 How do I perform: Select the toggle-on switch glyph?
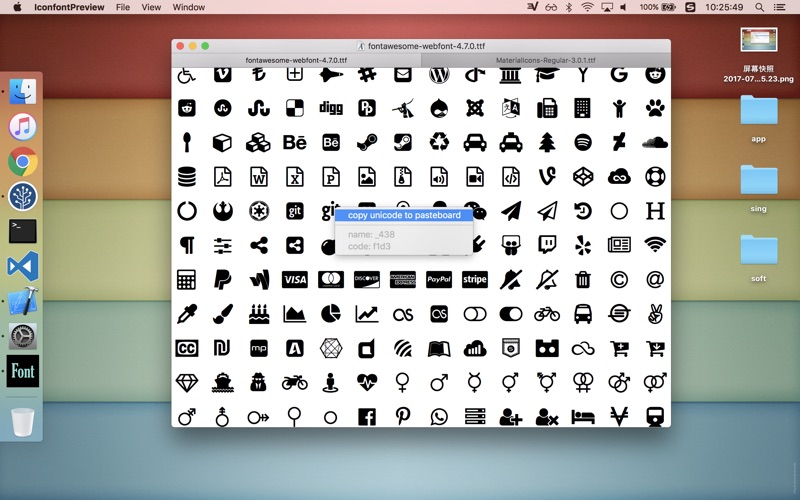coord(511,314)
